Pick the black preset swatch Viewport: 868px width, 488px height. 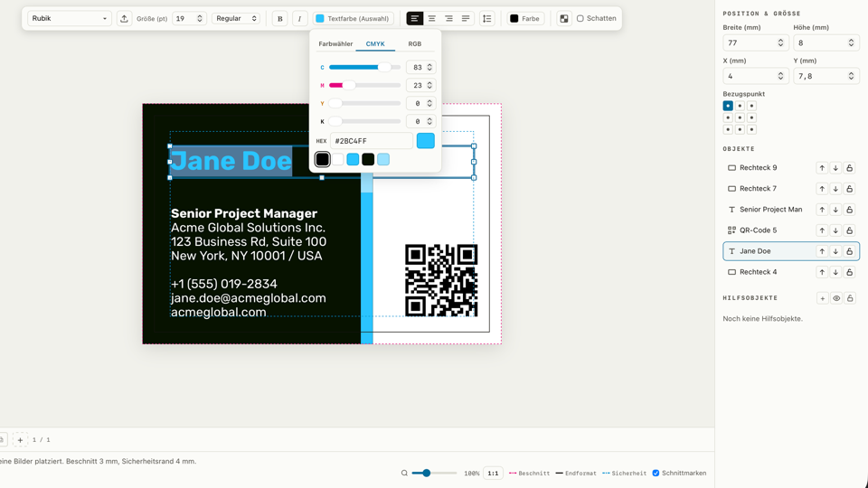[322, 159]
